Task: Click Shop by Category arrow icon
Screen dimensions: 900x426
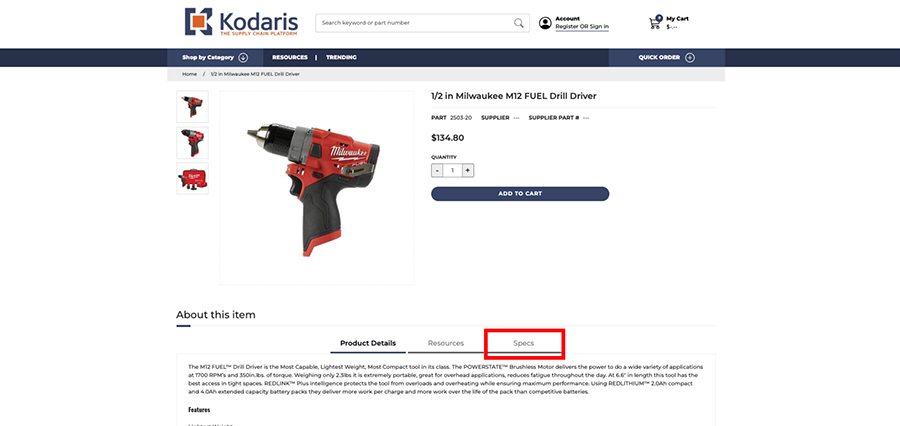Action: (x=243, y=57)
